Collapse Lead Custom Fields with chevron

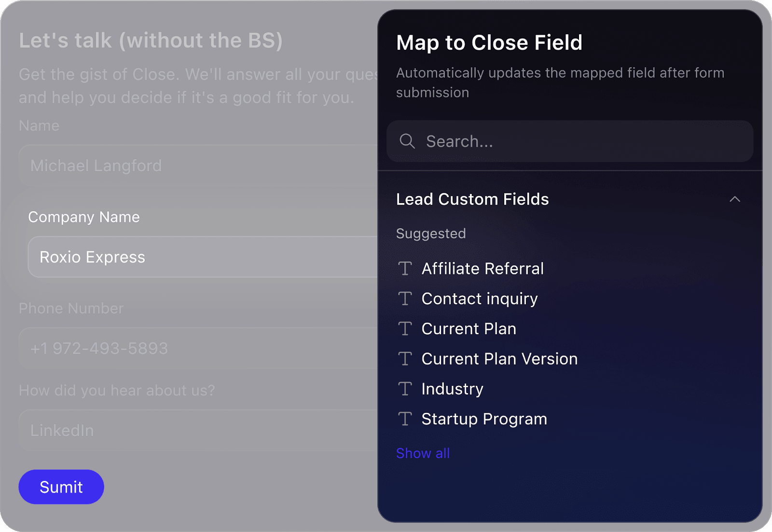point(734,199)
